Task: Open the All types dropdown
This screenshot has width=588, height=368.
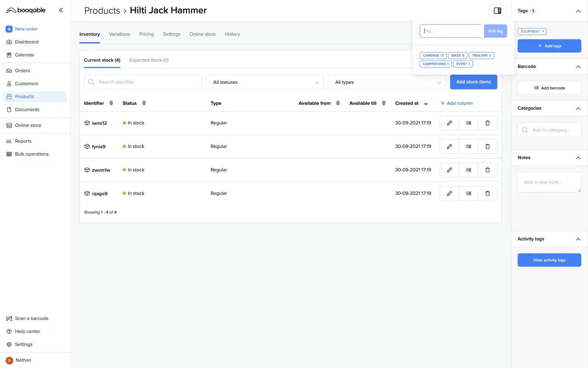Action: (387, 82)
